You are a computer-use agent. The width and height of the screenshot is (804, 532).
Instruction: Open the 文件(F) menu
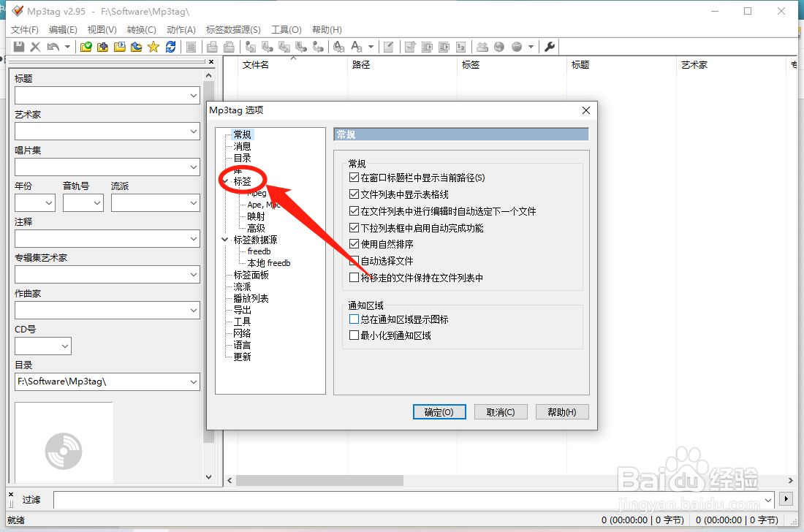coord(25,30)
